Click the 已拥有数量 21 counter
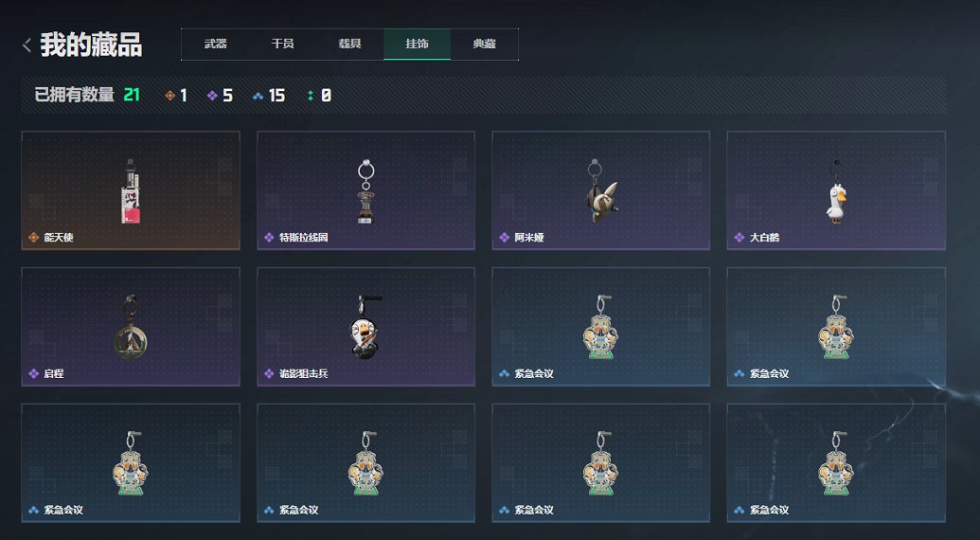 [x=87, y=95]
